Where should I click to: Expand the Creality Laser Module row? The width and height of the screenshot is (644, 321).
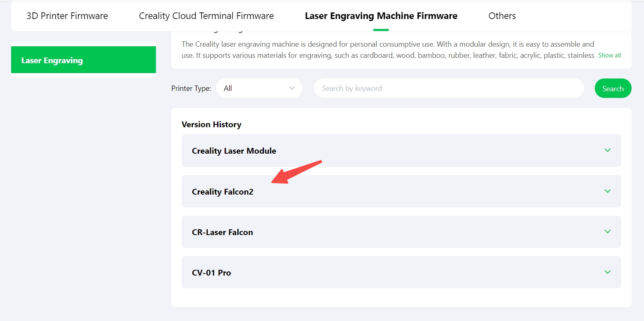(x=401, y=151)
